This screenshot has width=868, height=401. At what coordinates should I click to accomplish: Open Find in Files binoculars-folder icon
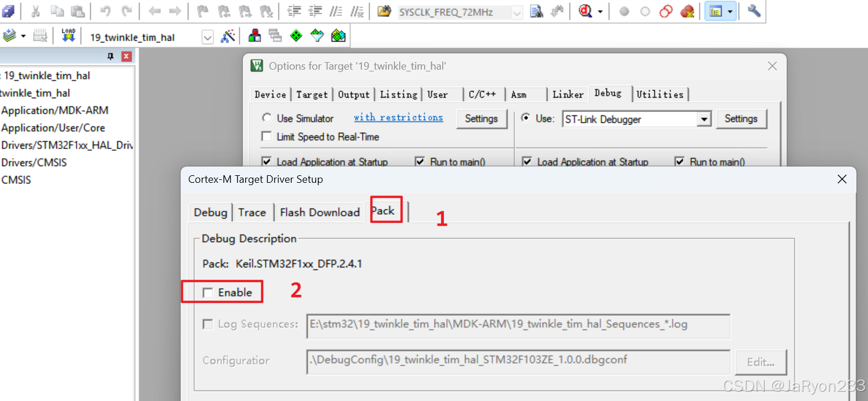click(x=384, y=11)
